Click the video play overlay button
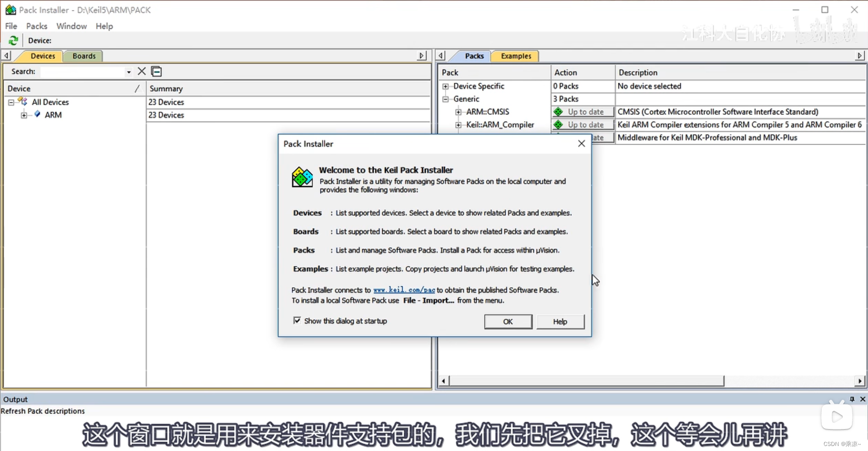This screenshot has width=868, height=451. (x=836, y=416)
